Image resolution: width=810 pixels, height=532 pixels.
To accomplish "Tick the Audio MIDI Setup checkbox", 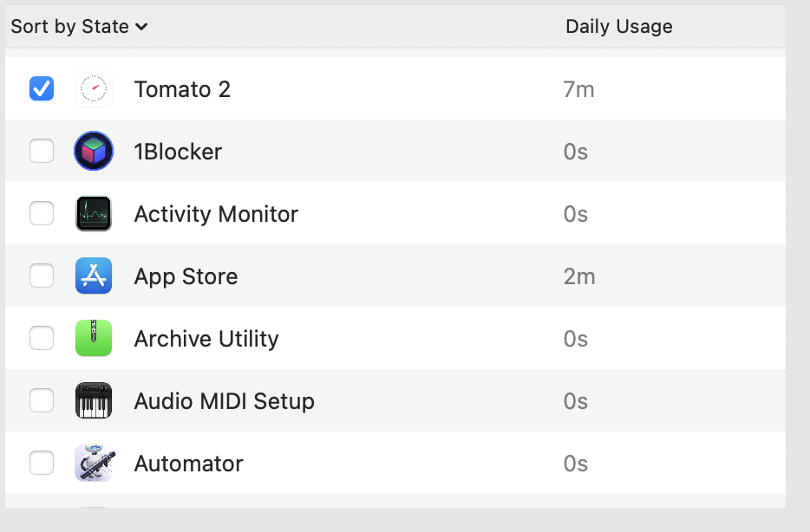I will [x=42, y=401].
